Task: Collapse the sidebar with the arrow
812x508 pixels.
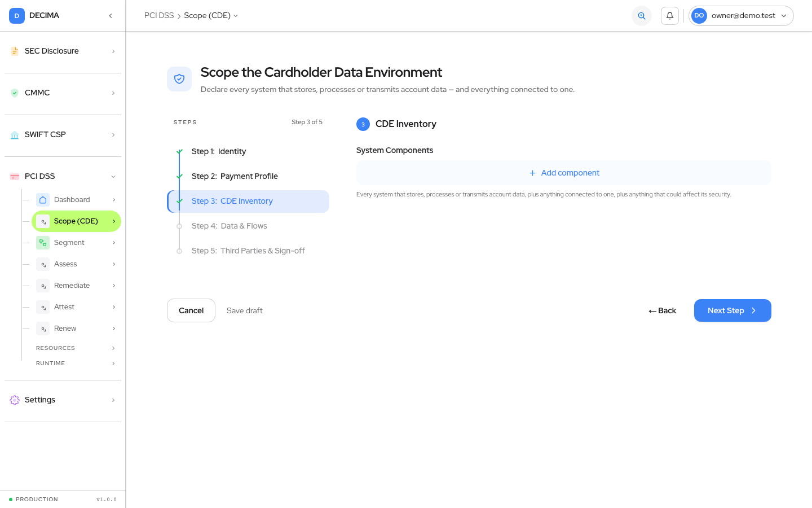Action: 111,16
